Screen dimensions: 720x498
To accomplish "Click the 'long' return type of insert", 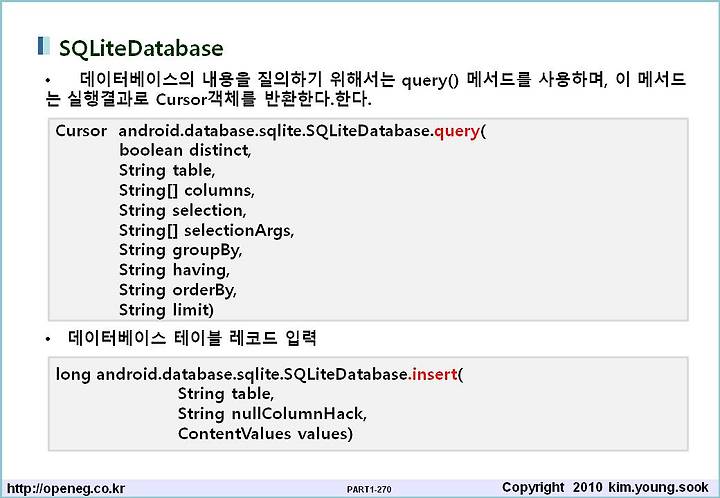I will point(73,375).
